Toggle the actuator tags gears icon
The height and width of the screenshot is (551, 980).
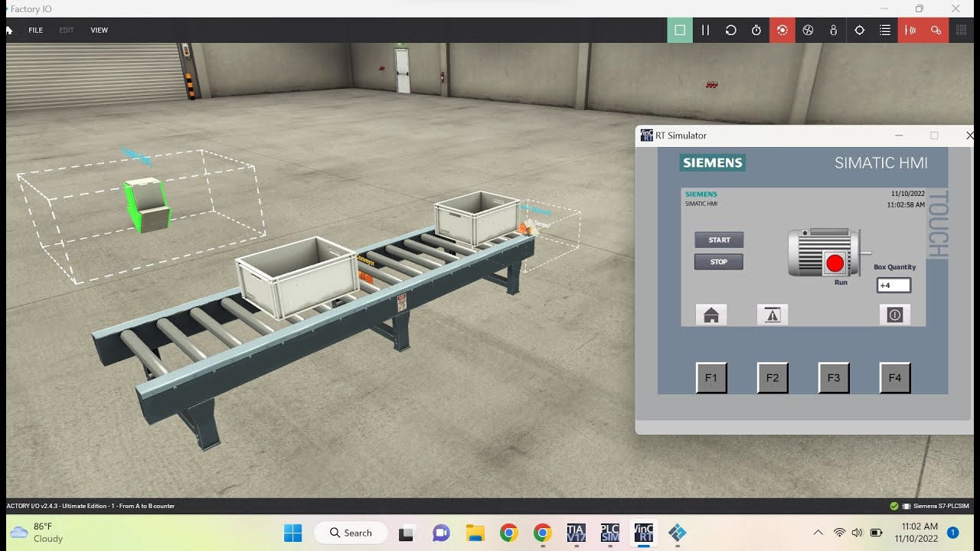pos(936,30)
